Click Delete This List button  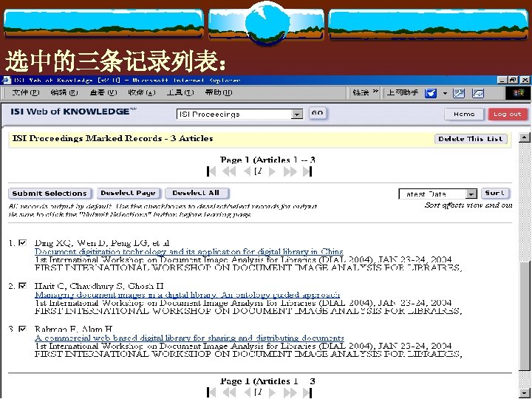coord(471,139)
